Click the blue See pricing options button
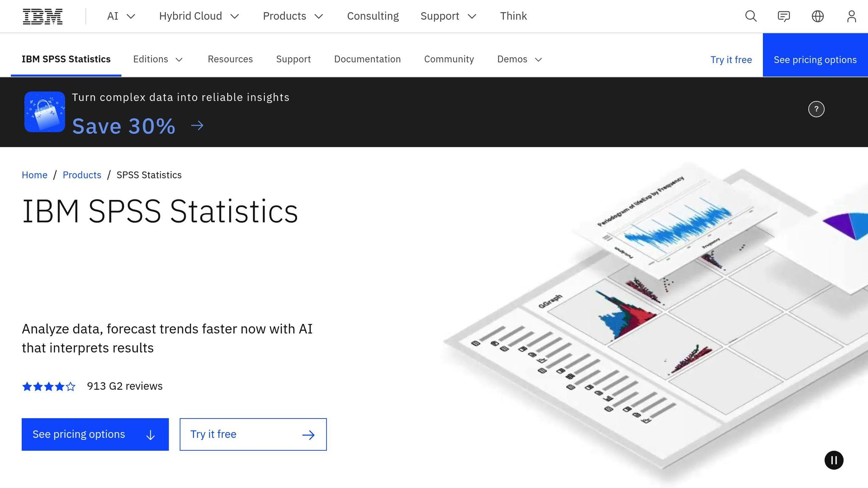This screenshot has width=868, height=488. (x=95, y=434)
